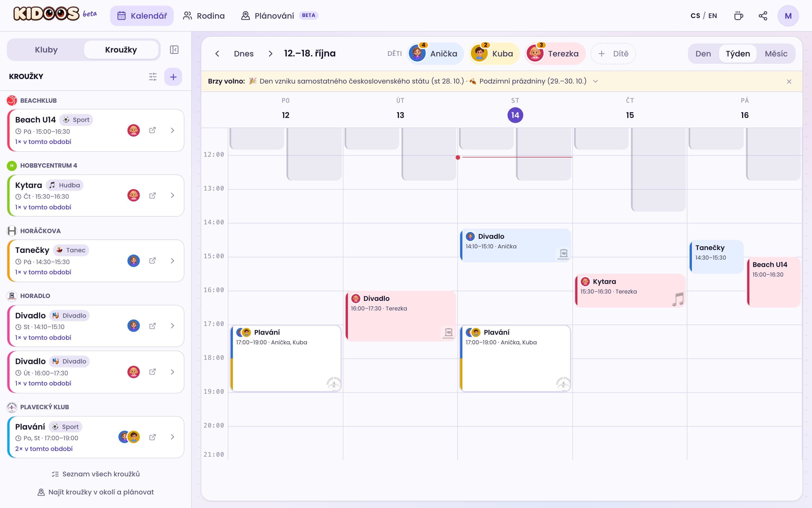Open external link for St Divadlo 14:10–15:10
Screen dimensions: 812x508
click(152, 326)
